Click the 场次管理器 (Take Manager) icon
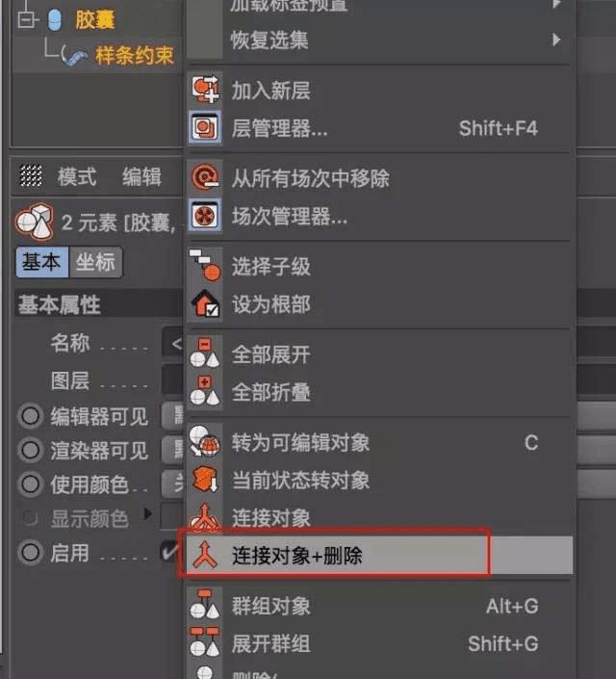Viewport: 616px width, 679px height. [206, 216]
